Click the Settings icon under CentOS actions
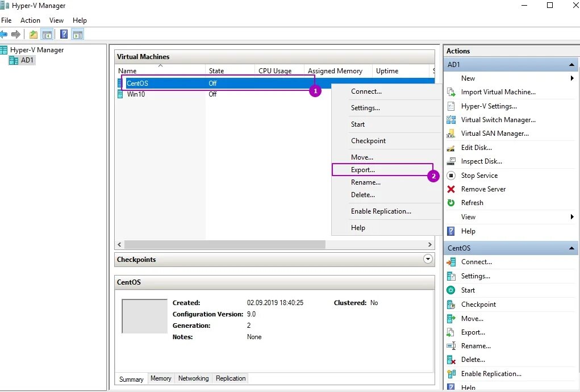580x392 pixels. pos(451,276)
